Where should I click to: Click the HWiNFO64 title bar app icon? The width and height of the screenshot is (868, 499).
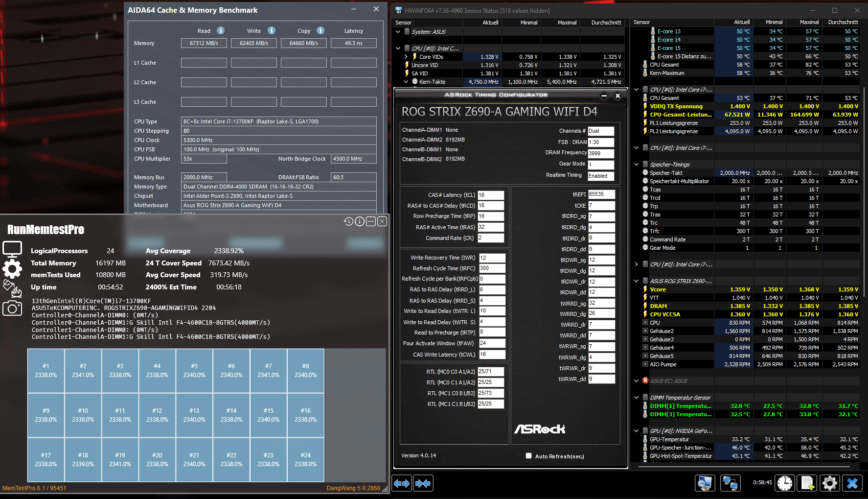(399, 10)
